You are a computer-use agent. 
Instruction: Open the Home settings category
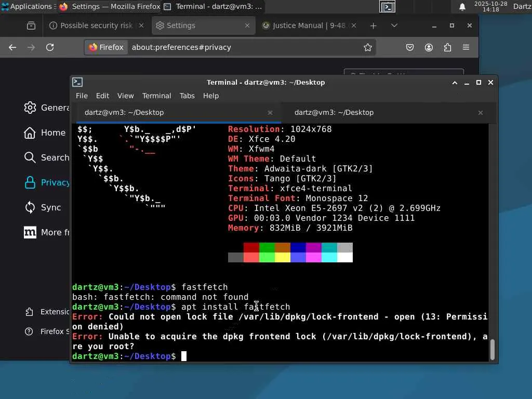click(45, 132)
